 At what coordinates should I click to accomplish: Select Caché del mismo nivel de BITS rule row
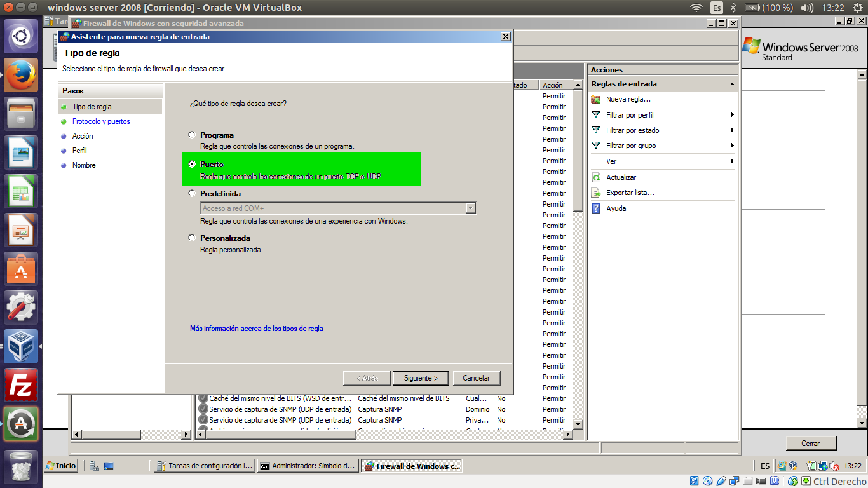(384, 398)
